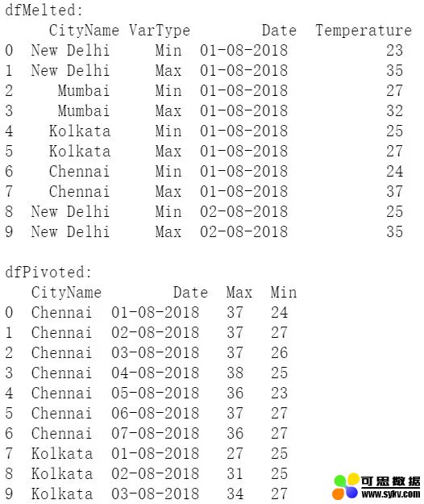Viewport: 424px width, 504px height.
Task: Select the VarType column header
Action: coord(160,31)
